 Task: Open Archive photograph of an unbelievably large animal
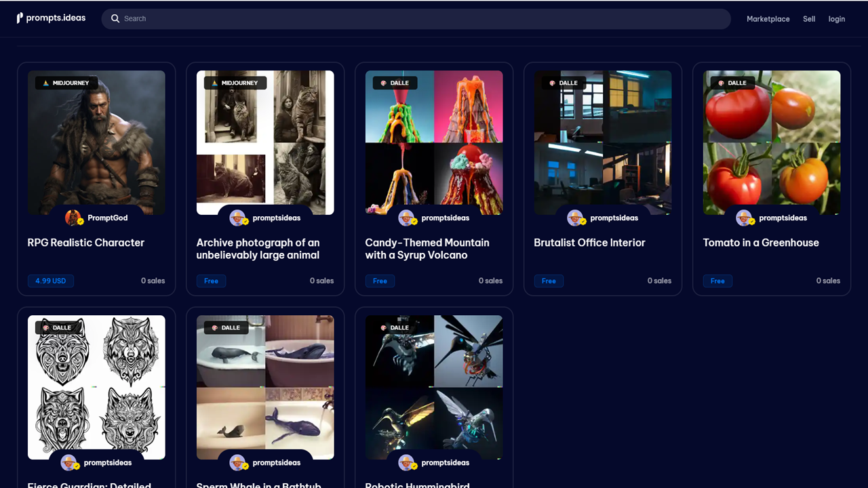click(x=258, y=249)
